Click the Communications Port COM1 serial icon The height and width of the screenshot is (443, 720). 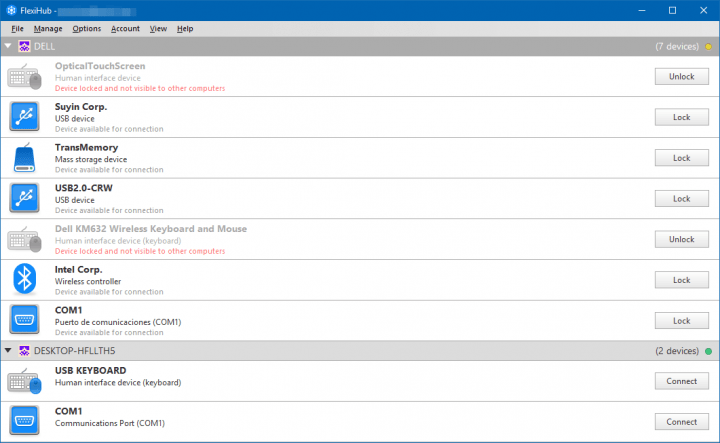pos(24,420)
